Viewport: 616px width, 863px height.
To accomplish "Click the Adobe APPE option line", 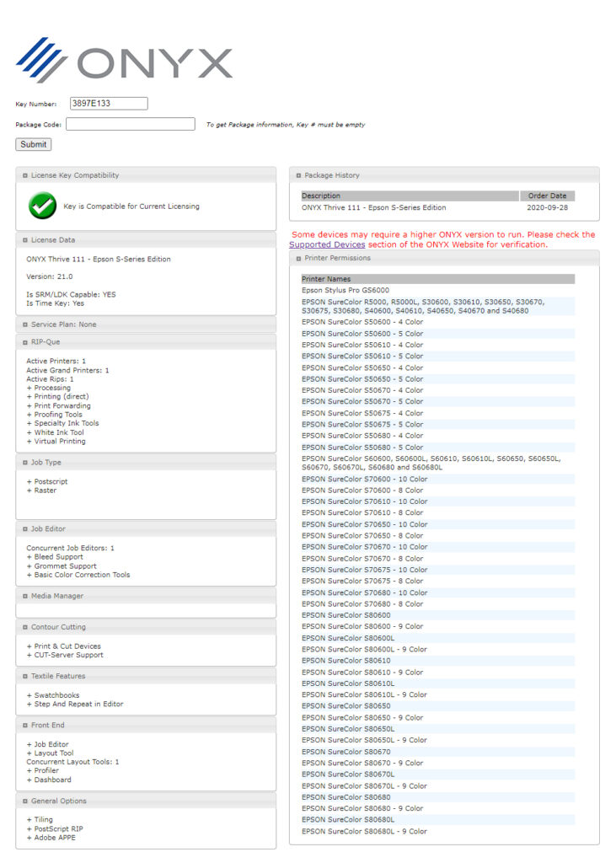I will (x=51, y=838).
